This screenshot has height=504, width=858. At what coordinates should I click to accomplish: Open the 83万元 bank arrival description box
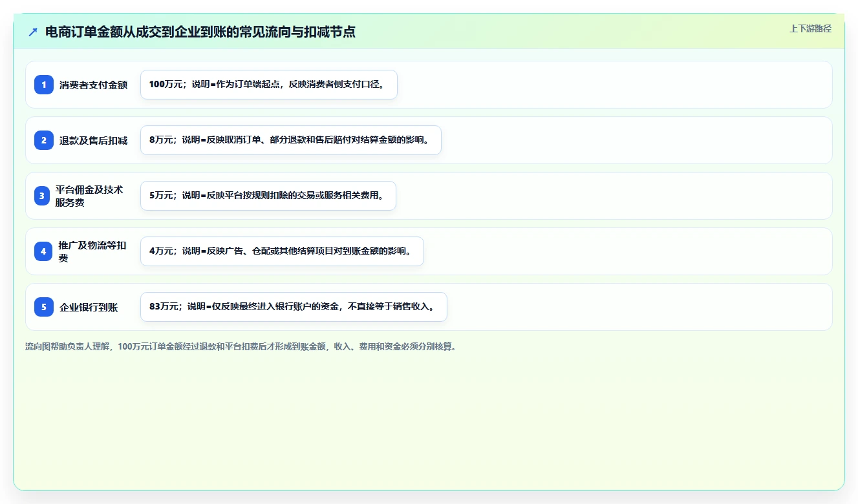click(x=294, y=307)
